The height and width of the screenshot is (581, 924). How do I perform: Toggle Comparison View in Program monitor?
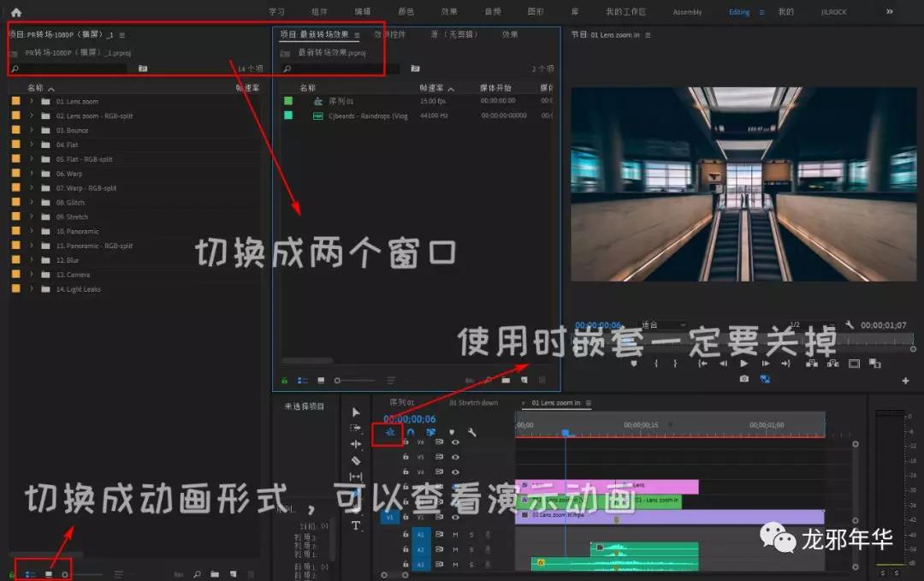point(875,364)
